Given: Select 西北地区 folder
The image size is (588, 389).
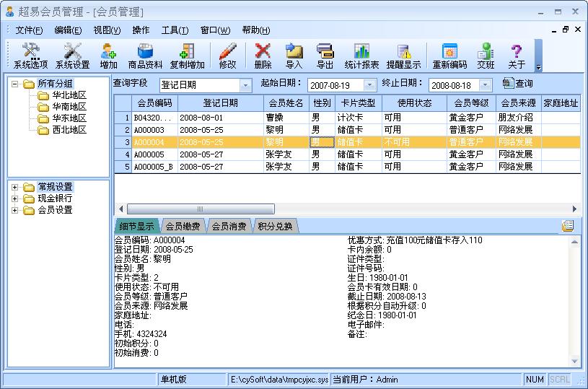Looking at the screenshot, I should [69, 130].
